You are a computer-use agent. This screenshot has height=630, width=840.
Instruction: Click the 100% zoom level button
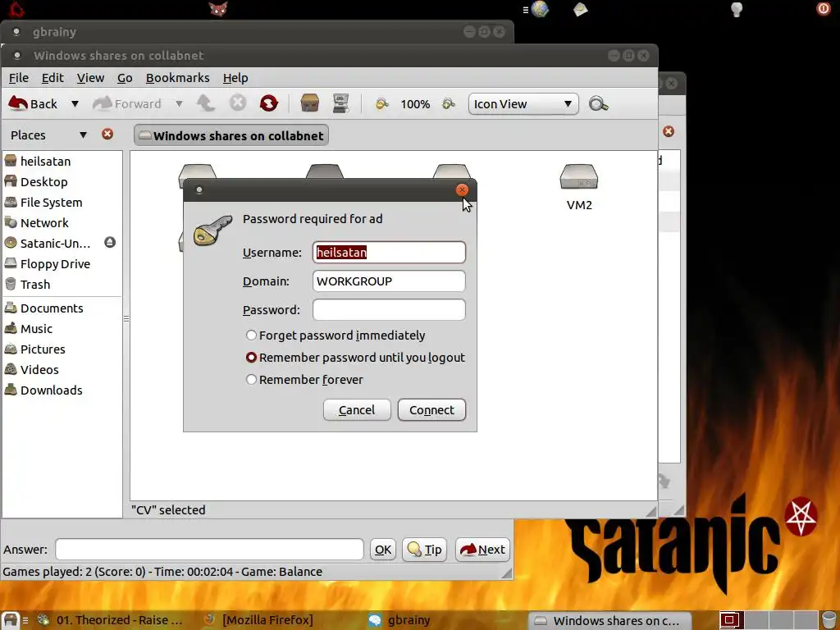415,104
